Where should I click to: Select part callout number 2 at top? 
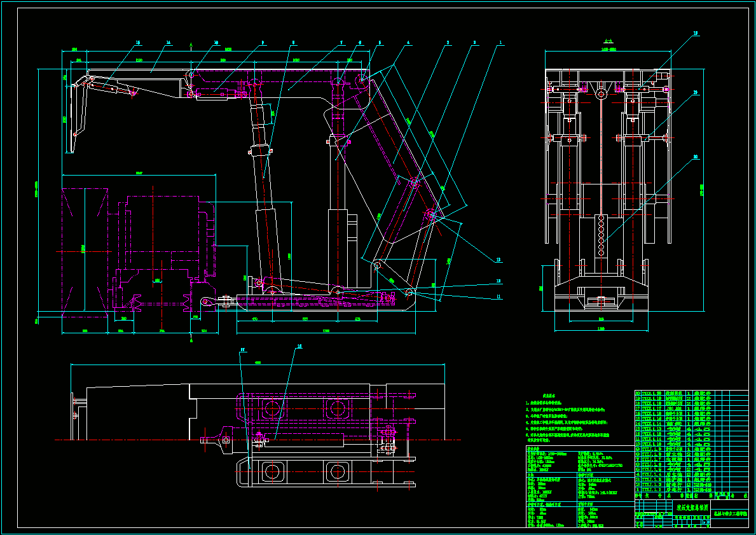click(x=474, y=43)
